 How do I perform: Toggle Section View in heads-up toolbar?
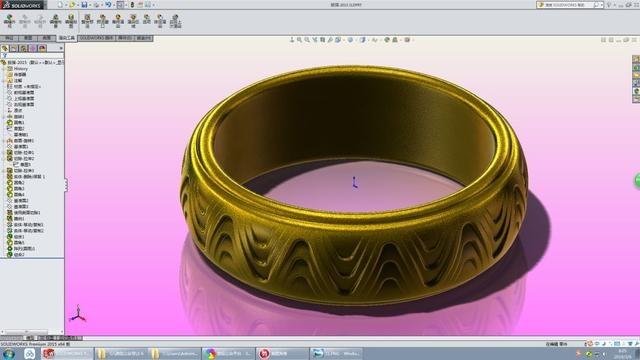[322, 40]
